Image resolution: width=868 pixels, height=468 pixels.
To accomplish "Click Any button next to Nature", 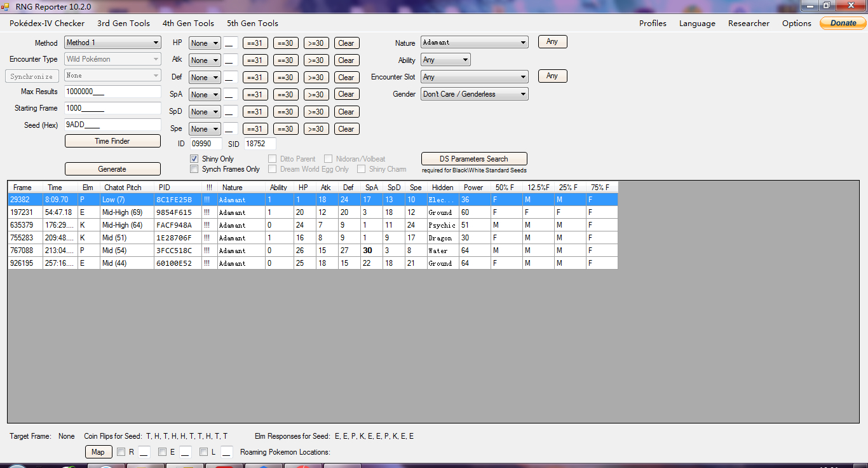I will (x=552, y=41).
